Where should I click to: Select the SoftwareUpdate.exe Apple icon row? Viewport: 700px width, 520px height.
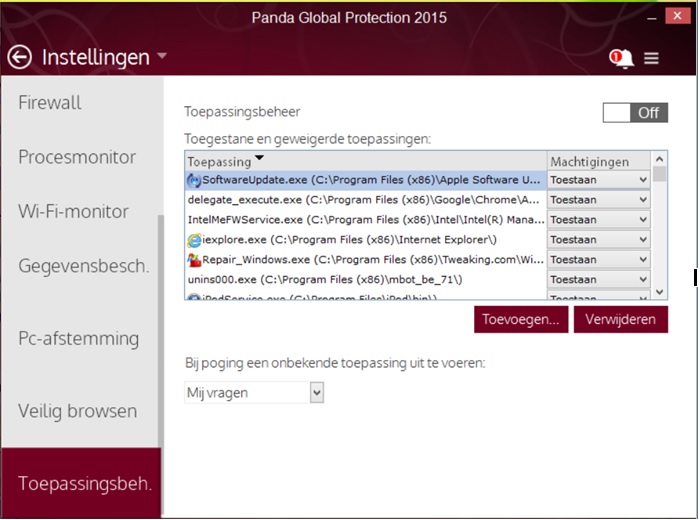[x=365, y=180]
